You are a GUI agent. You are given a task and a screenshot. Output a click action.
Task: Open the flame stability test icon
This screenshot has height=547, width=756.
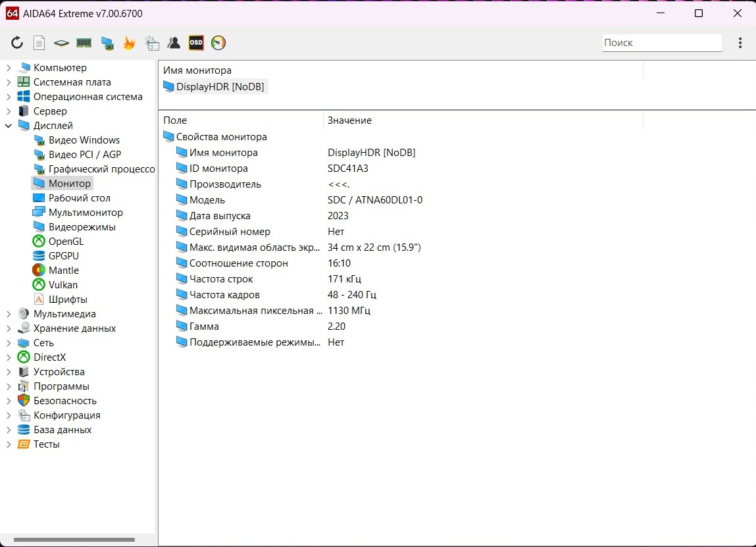(x=129, y=43)
